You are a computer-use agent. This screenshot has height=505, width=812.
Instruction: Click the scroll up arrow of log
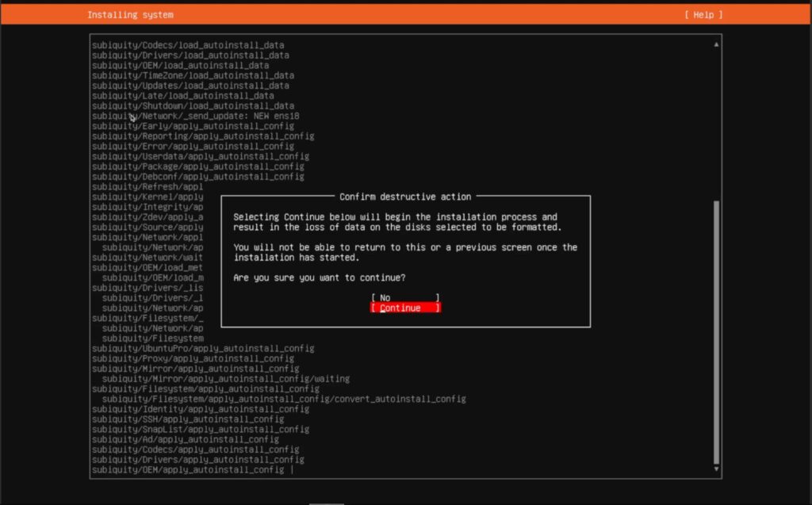tap(717, 45)
